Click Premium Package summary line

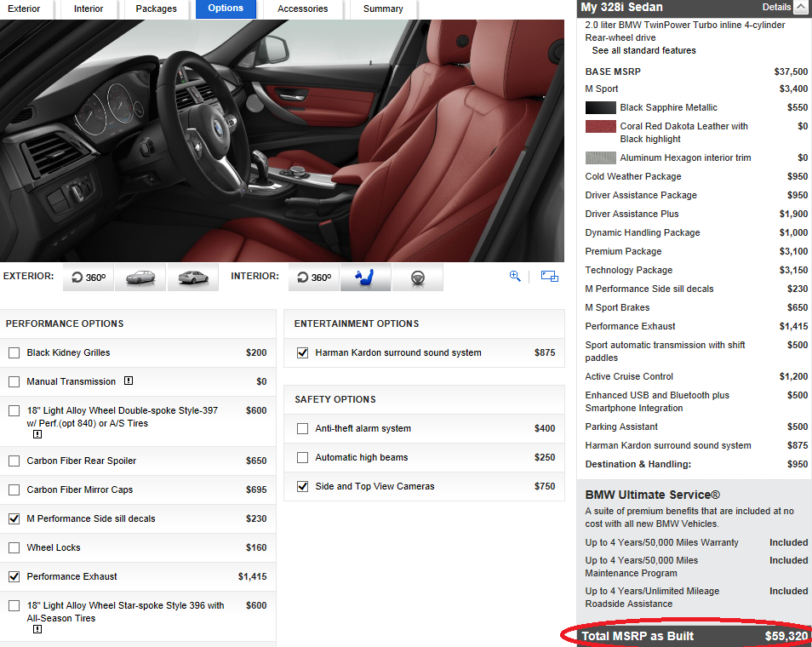(x=696, y=251)
